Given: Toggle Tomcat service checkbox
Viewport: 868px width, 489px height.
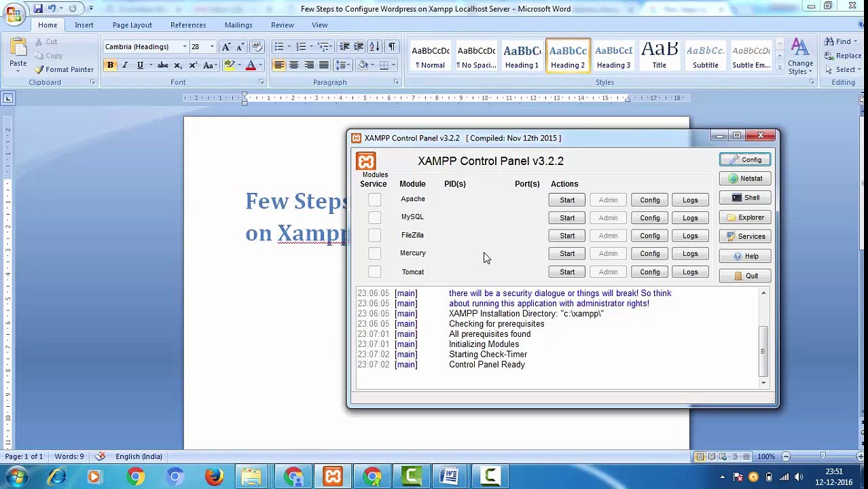Looking at the screenshot, I should 374,272.
